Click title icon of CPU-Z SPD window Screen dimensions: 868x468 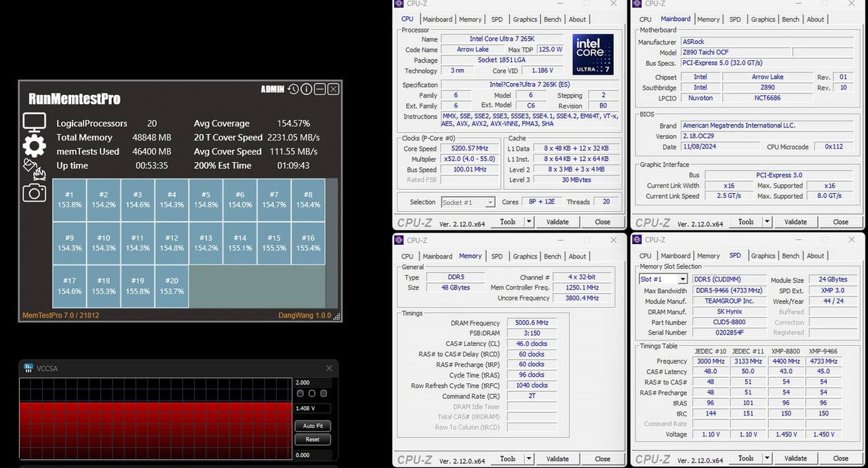pyautogui.click(x=638, y=239)
